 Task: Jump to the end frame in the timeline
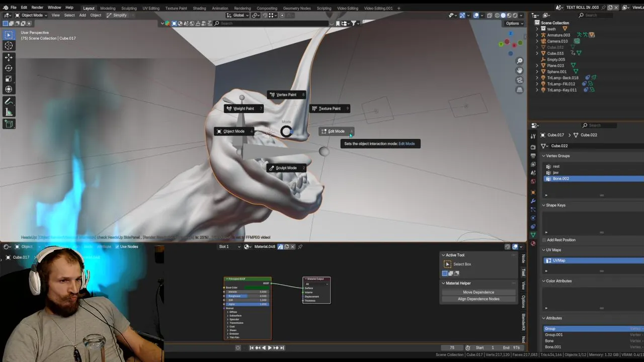(282, 347)
